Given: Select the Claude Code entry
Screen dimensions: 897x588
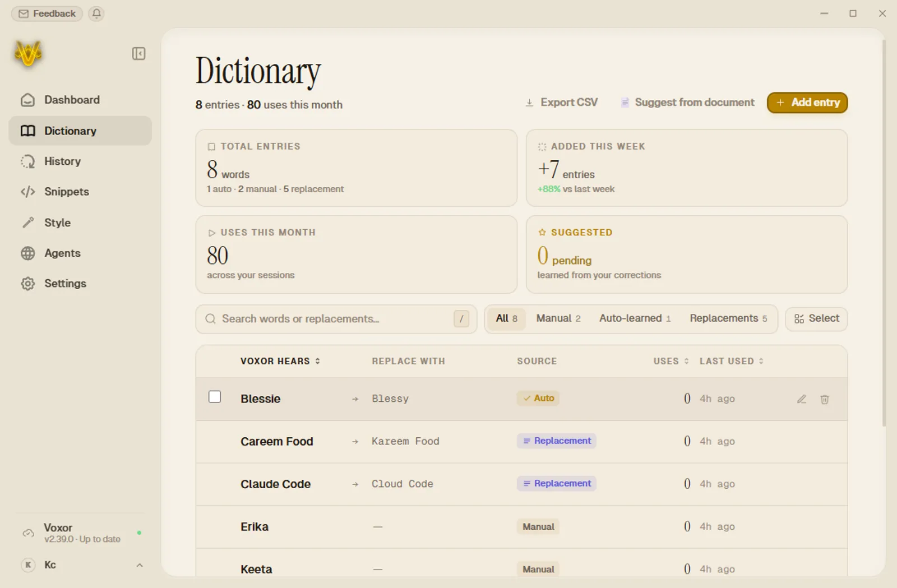Looking at the screenshot, I should (x=521, y=484).
